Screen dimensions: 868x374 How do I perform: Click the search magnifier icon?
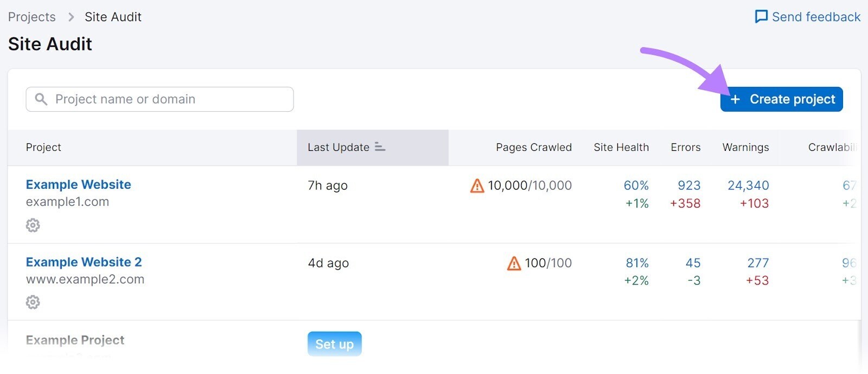(41, 99)
